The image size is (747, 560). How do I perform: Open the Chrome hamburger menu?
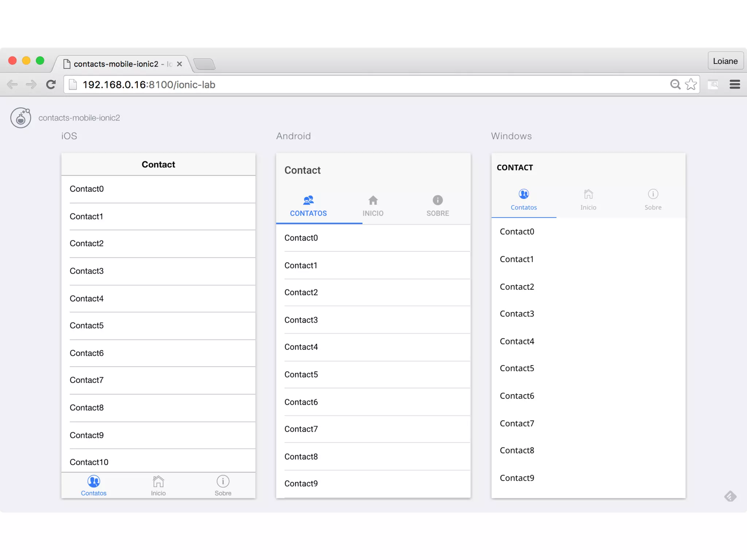735,84
